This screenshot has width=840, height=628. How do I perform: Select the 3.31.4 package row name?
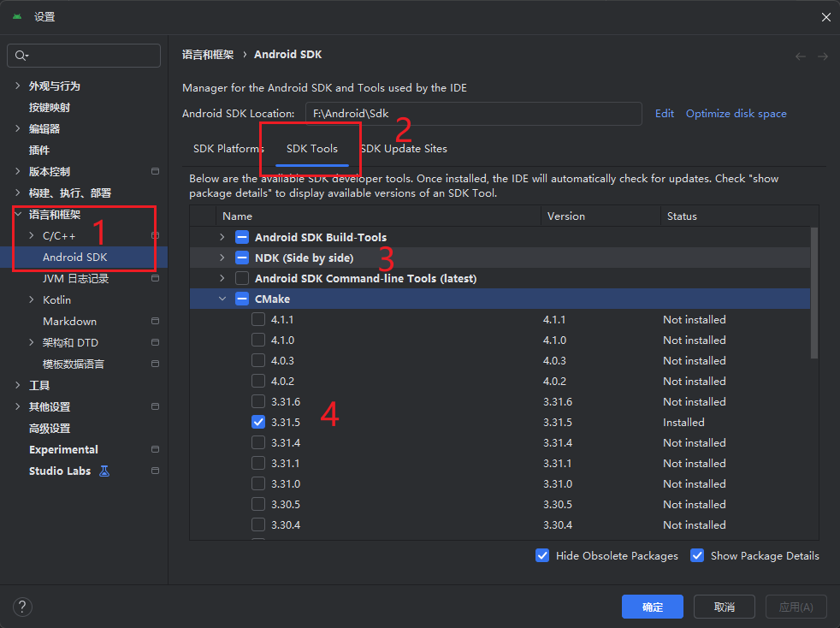[286, 442]
